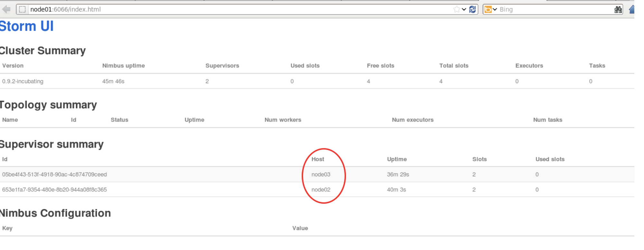
Task: Click the Cluster Summary Used slots header
Action: click(305, 66)
